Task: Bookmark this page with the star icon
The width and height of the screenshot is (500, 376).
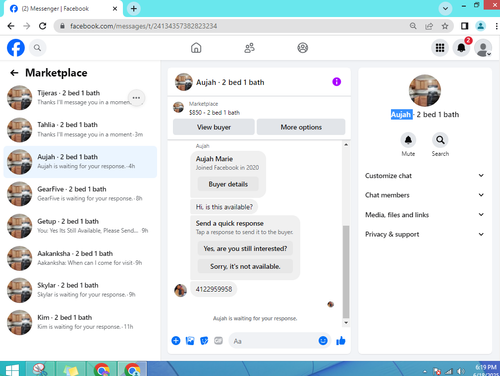Action: pos(445,26)
